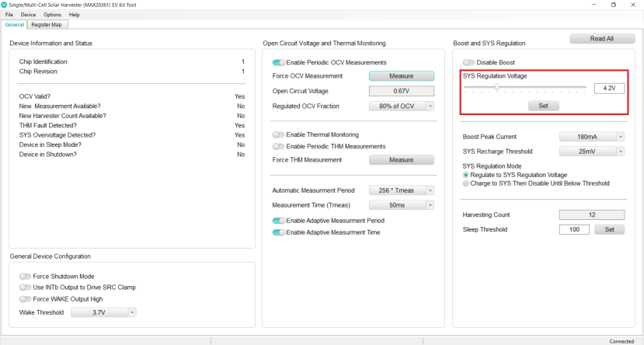Click Set next to Sleep Threshold

[610, 229]
